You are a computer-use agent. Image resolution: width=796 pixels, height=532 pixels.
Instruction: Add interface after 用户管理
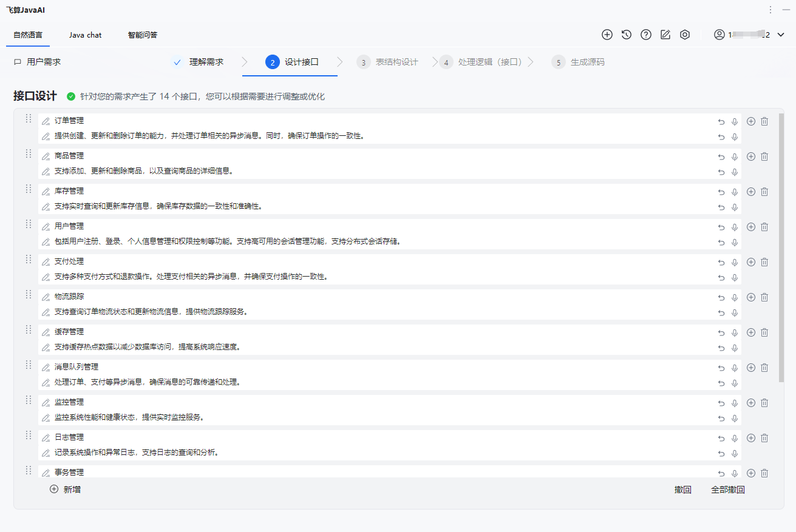751,227
